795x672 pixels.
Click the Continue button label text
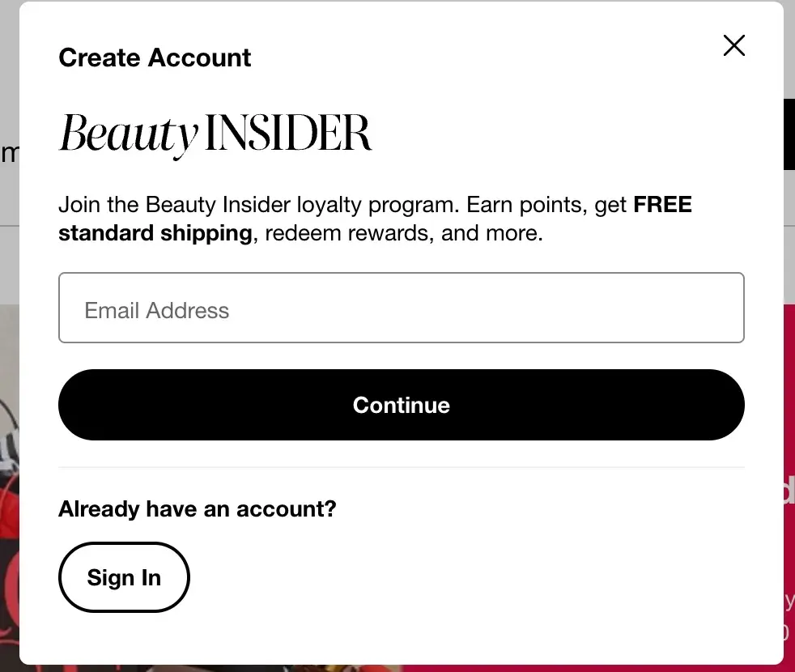(x=401, y=405)
